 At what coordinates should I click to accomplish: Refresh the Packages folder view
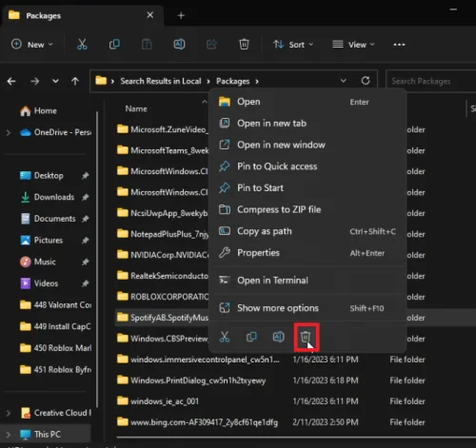(366, 81)
